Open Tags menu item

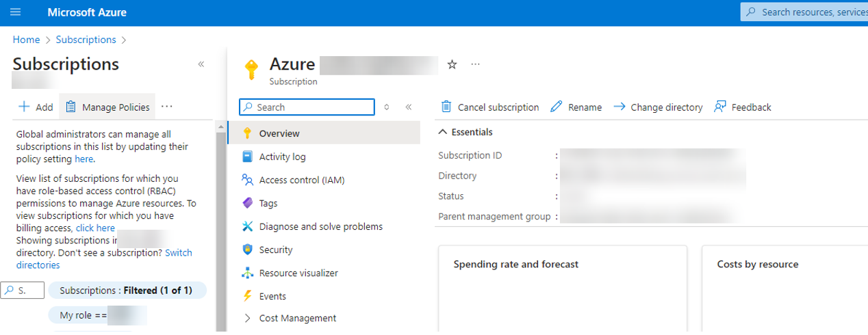coord(268,203)
